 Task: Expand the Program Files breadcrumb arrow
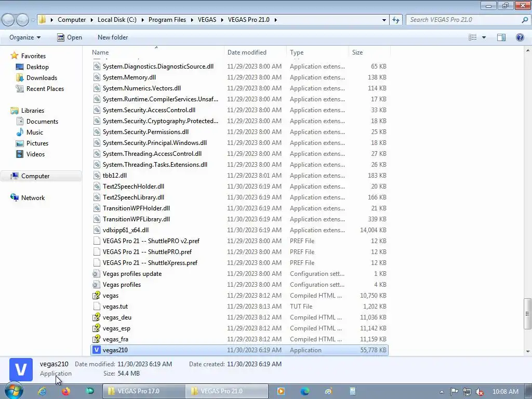click(192, 20)
